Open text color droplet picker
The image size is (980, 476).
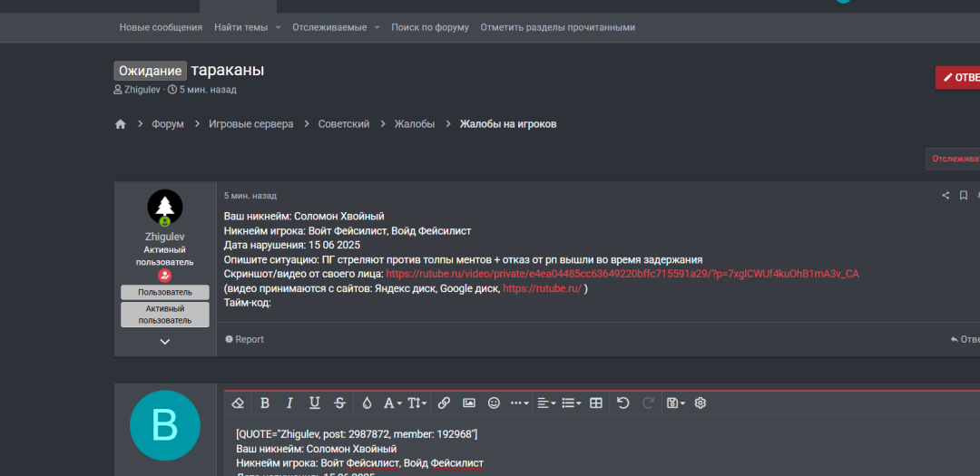(367, 403)
